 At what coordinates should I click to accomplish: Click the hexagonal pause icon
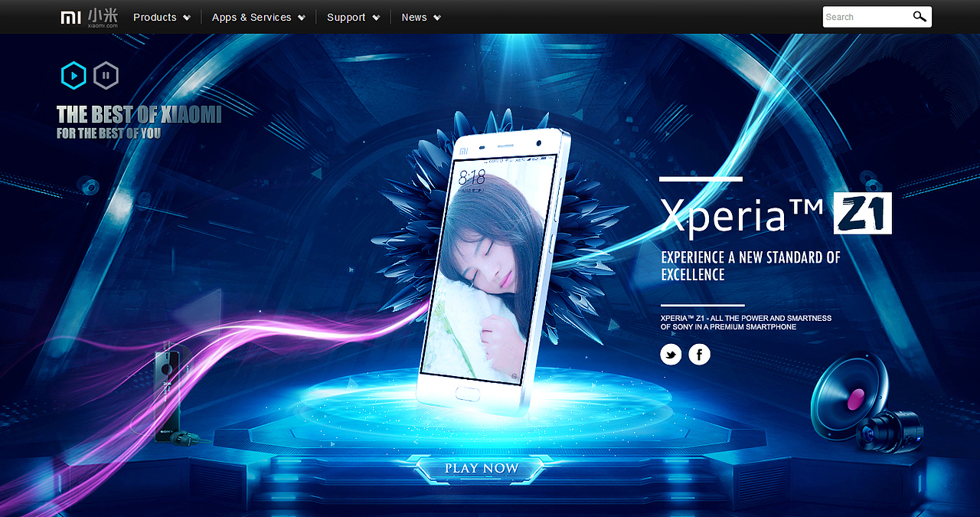(106, 75)
